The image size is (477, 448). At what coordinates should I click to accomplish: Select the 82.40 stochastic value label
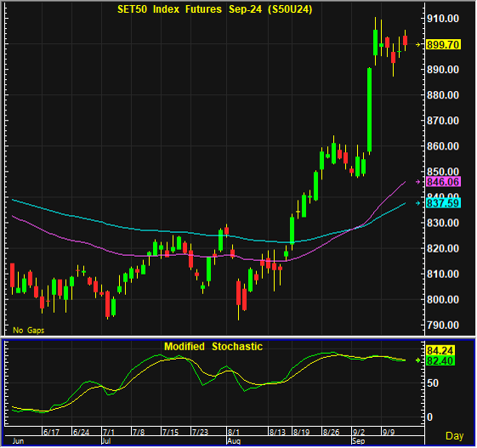coord(440,361)
